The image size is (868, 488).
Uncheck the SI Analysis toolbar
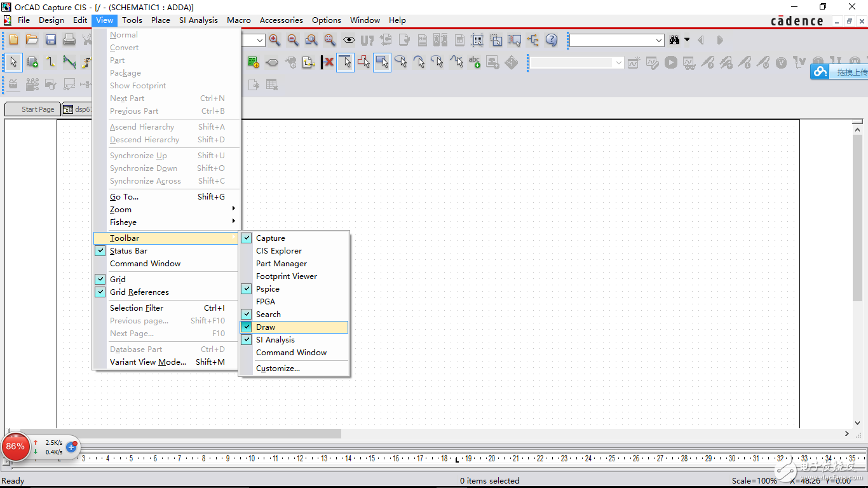[247, 340]
